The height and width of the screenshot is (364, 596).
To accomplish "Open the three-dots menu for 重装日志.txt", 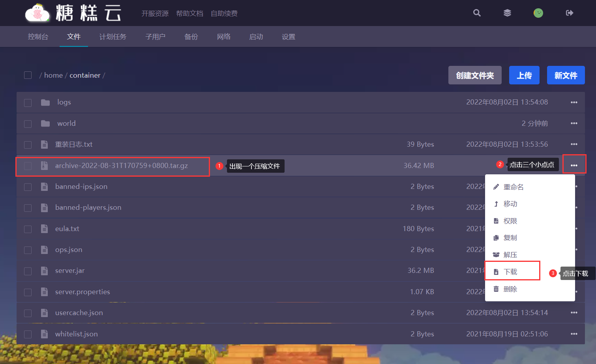I will coord(574,144).
